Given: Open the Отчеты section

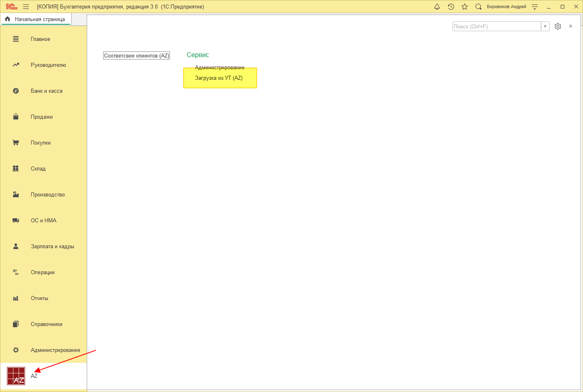Looking at the screenshot, I should 39,298.
